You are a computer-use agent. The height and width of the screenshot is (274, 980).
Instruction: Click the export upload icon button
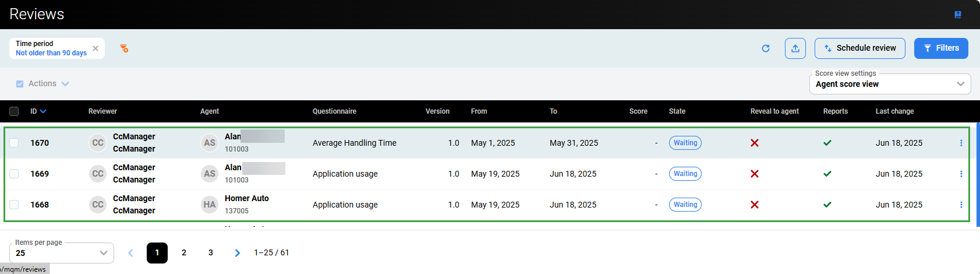tap(795, 48)
